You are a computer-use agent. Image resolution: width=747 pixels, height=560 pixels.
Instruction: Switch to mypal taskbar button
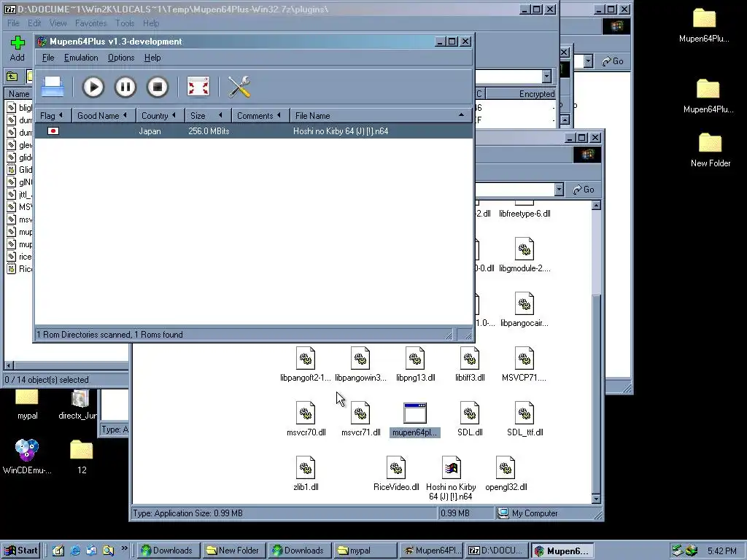[x=365, y=551]
